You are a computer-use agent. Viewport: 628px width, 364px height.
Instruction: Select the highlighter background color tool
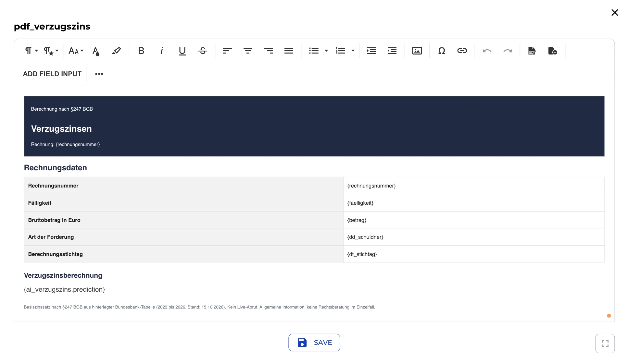click(x=116, y=51)
